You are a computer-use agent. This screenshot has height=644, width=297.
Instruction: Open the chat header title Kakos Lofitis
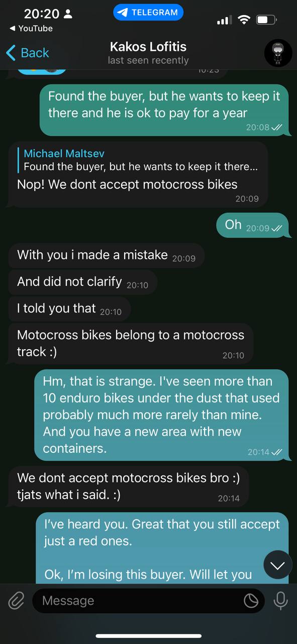[x=148, y=47]
